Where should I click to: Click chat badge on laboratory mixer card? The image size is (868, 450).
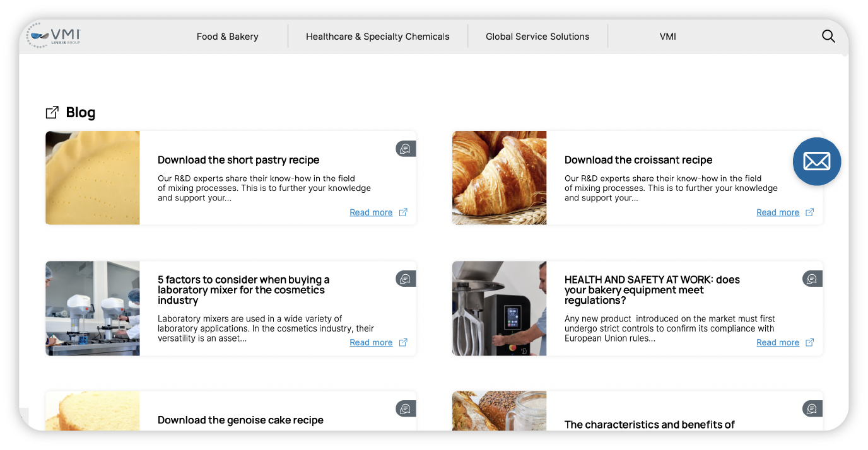click(x=406, y=279)
